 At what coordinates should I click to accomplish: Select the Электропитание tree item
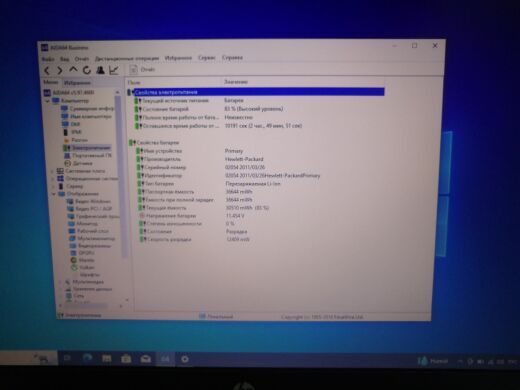87,148
